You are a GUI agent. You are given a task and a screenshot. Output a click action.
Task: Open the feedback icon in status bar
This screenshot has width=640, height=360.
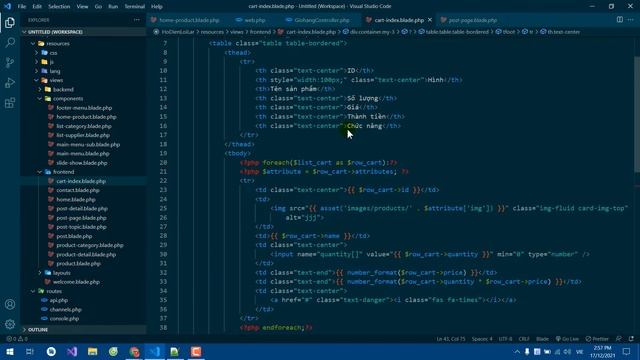619,339
